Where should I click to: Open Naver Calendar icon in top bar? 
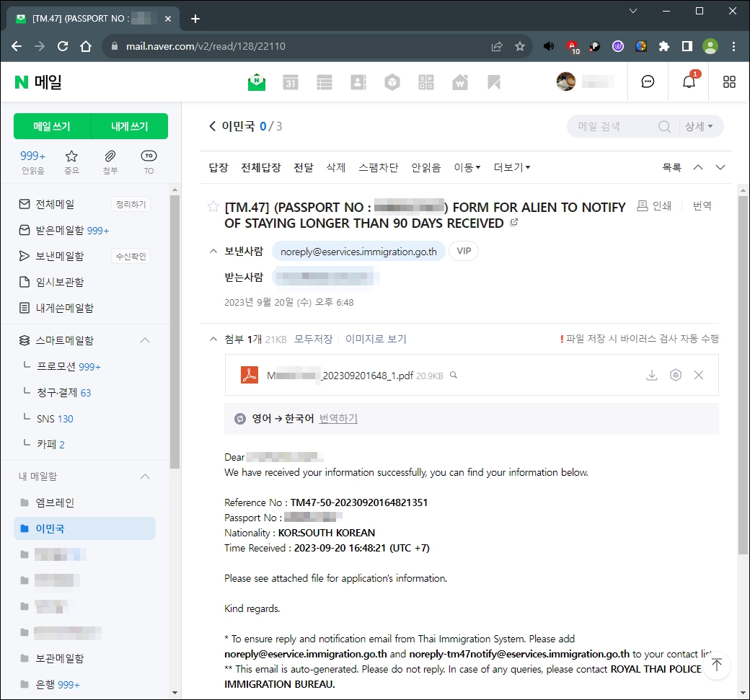click(289, 81)
